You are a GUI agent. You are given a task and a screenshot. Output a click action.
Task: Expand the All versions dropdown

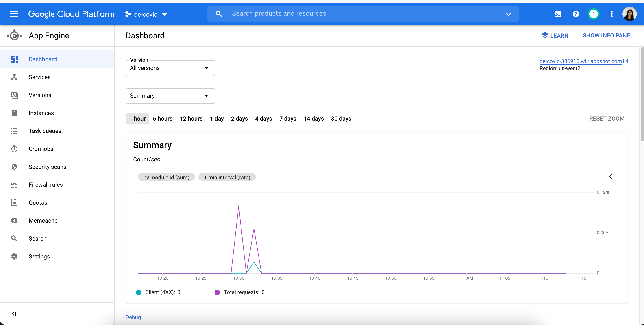[170, 68]
